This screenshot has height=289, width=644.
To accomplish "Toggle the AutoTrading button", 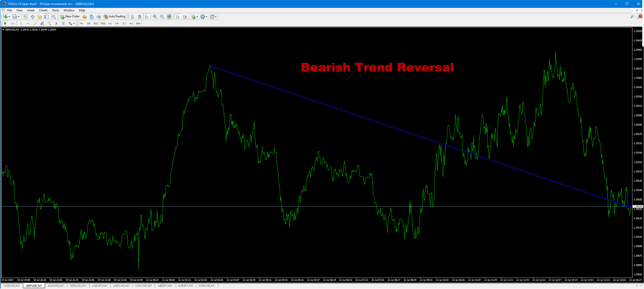I will [114, 17].
